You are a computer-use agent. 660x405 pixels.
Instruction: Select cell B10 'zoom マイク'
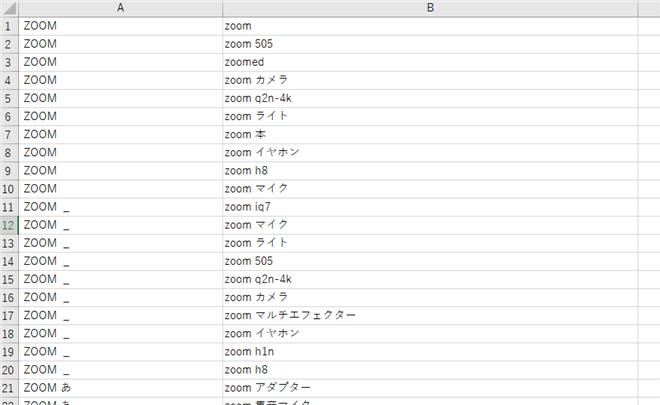(x=430, y=189)
